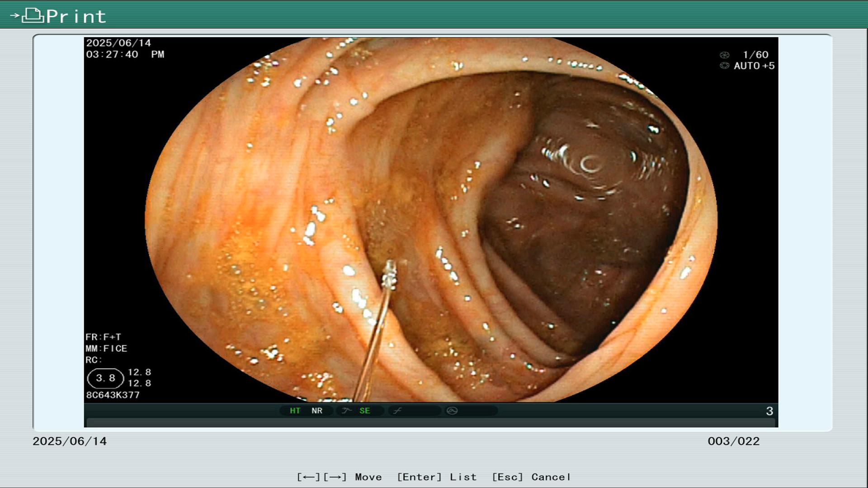Click the AUTO +5 brightness icon
This screenshot has width=868, height=488.
(724, 66)
